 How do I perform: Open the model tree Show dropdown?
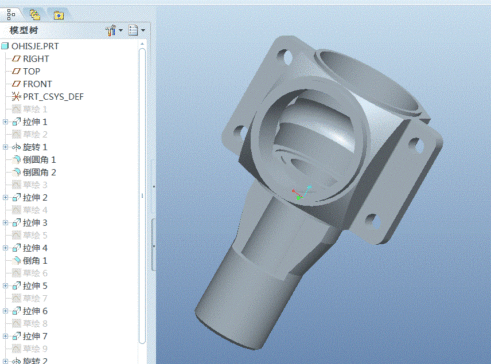coord(137,30)
